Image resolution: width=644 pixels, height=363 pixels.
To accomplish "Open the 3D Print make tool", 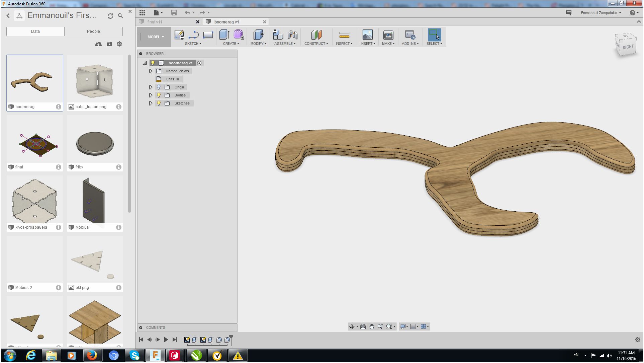I will (388, 35).
